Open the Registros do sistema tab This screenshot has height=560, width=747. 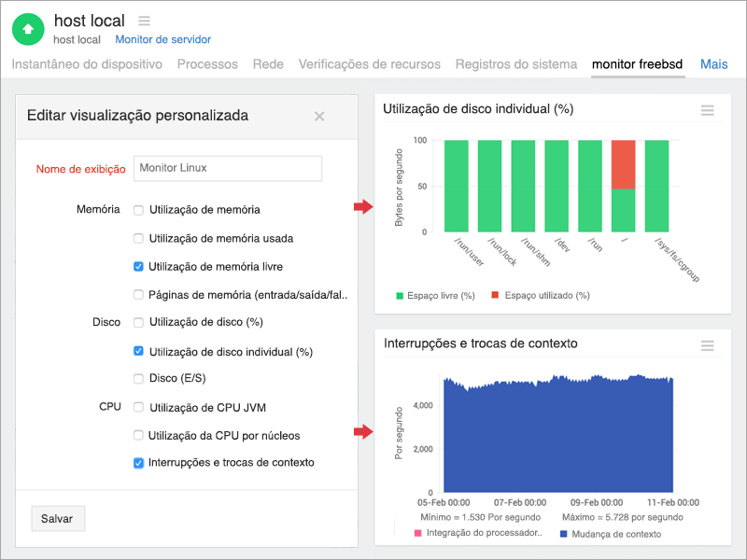[515, 64]
